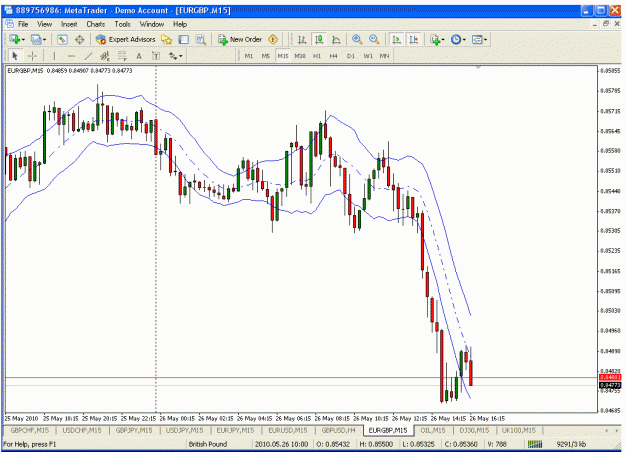Switch to the EURUSD,M15 chart tab

click(288, 430)
